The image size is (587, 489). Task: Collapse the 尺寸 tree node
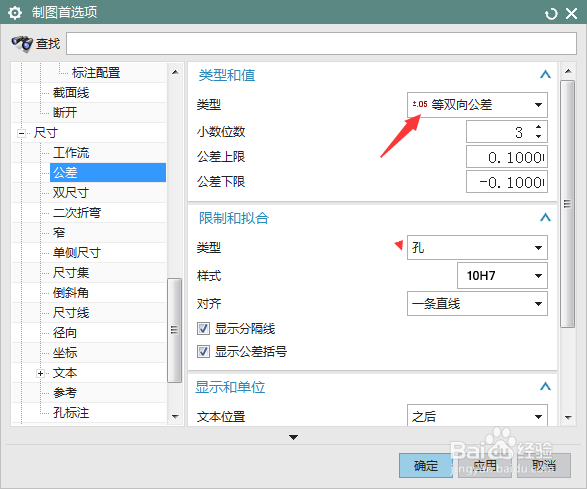tap(21, 133)
